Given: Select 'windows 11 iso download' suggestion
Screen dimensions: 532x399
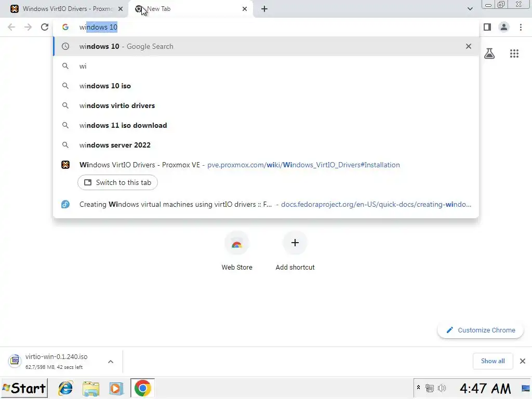Looking at the screenshot, I should pos(266,125).
